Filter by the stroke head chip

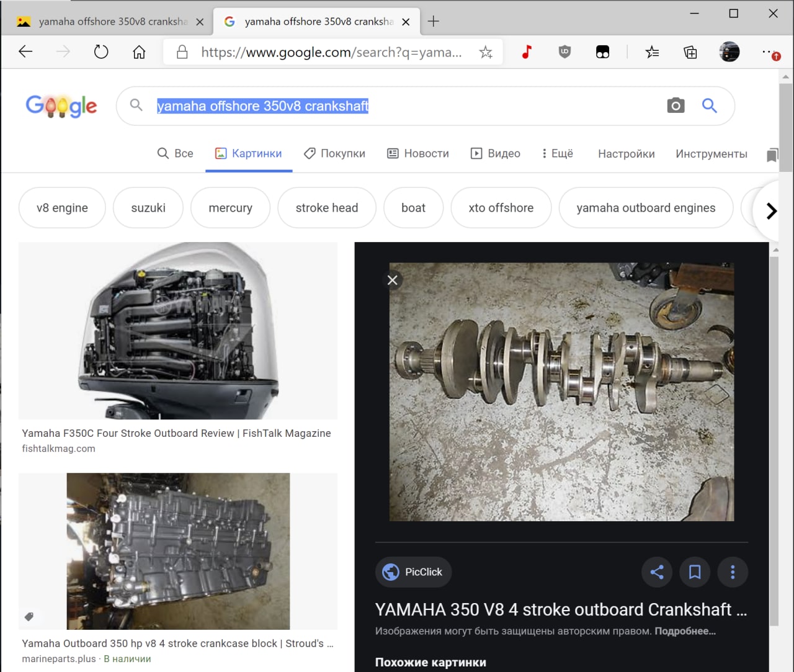(327, 208)
